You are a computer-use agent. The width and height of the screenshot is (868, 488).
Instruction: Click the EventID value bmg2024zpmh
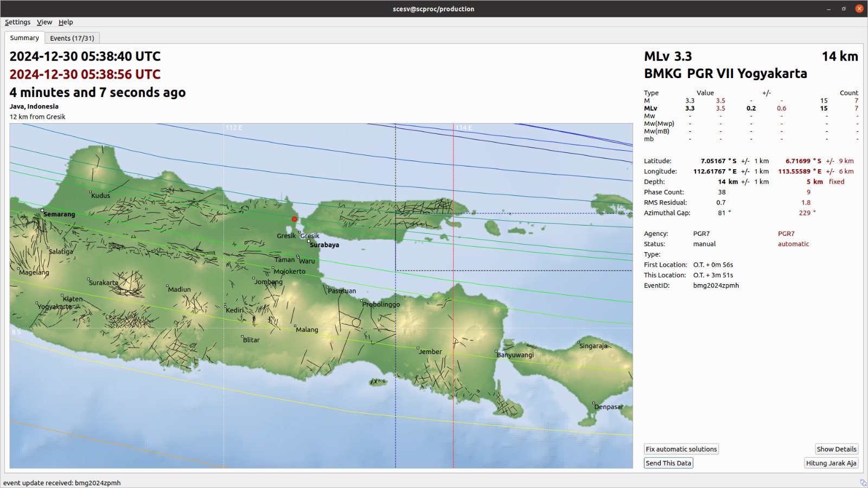(716, 285)
